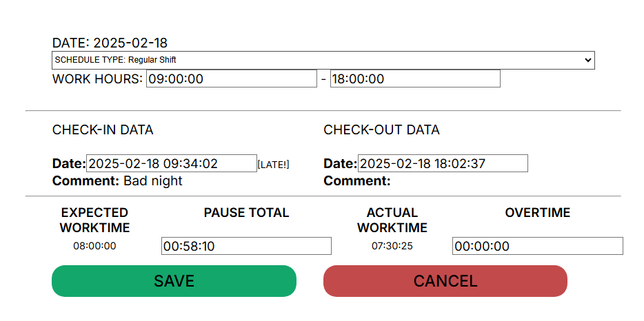Viewport: 644px width, 321px height.
Task: Click the work hours start time field
Action: (231, 79)
